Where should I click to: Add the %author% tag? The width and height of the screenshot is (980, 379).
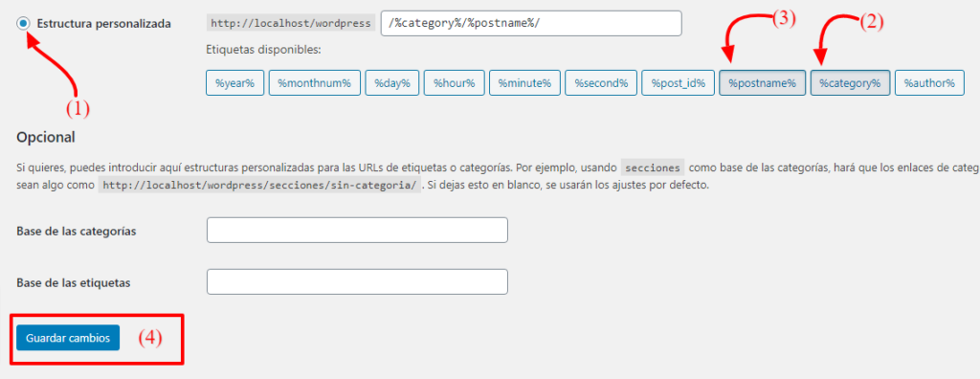point(928,82)
